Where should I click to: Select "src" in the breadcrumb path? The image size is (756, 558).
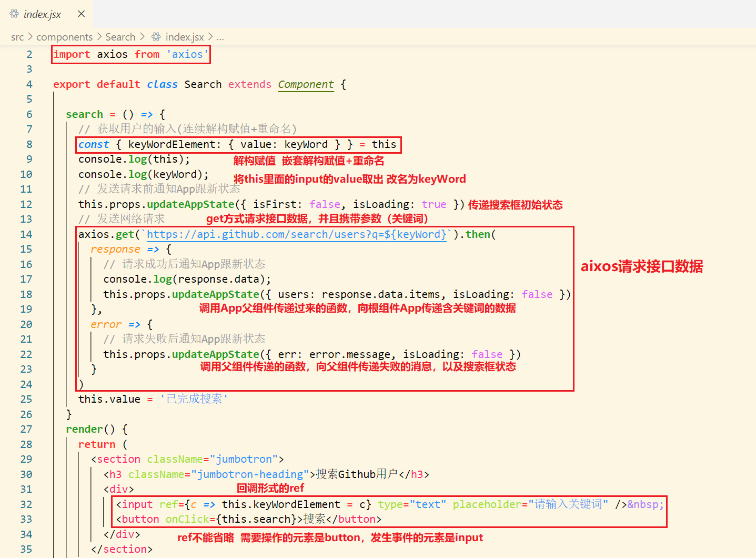point(17,37)
